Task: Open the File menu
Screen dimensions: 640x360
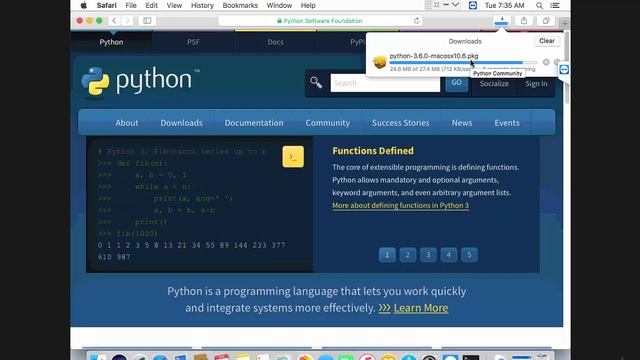Action: [x=131, y=5]
